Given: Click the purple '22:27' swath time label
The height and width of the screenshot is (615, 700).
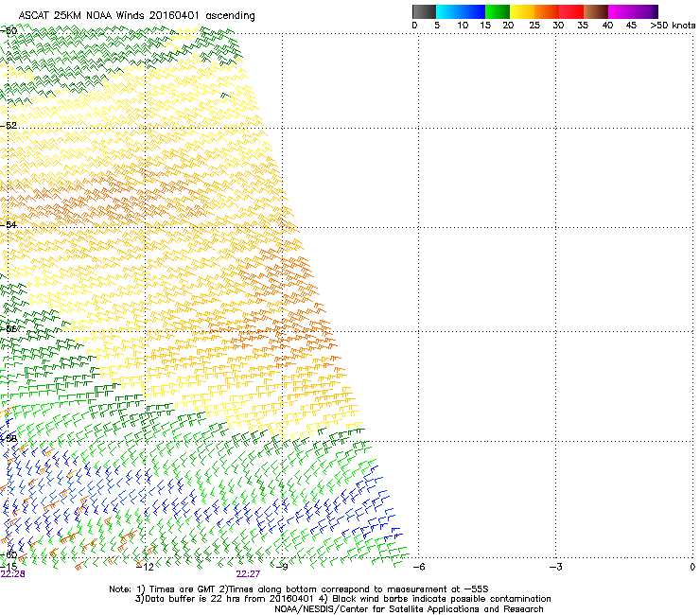Looking at the screenshot, I should point(248,574).
